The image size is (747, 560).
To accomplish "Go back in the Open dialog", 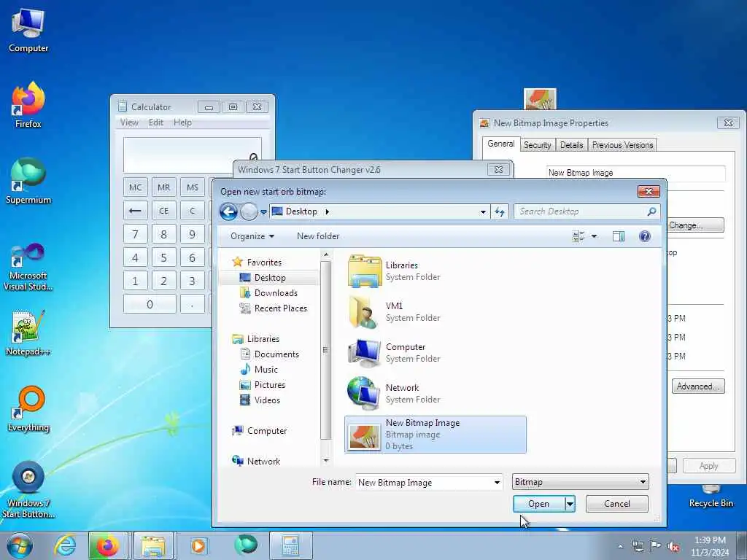I will point(228,211).
